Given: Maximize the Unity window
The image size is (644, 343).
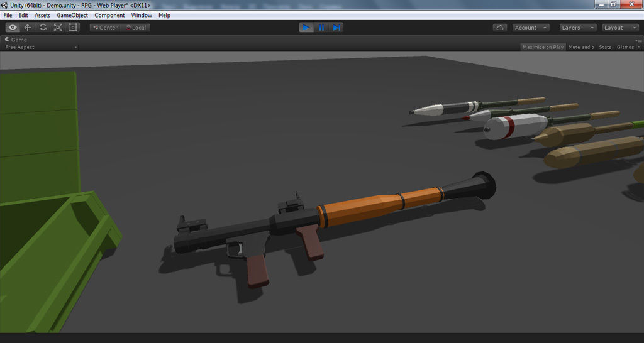Looking at the screenshot, I should pos(613,4).
